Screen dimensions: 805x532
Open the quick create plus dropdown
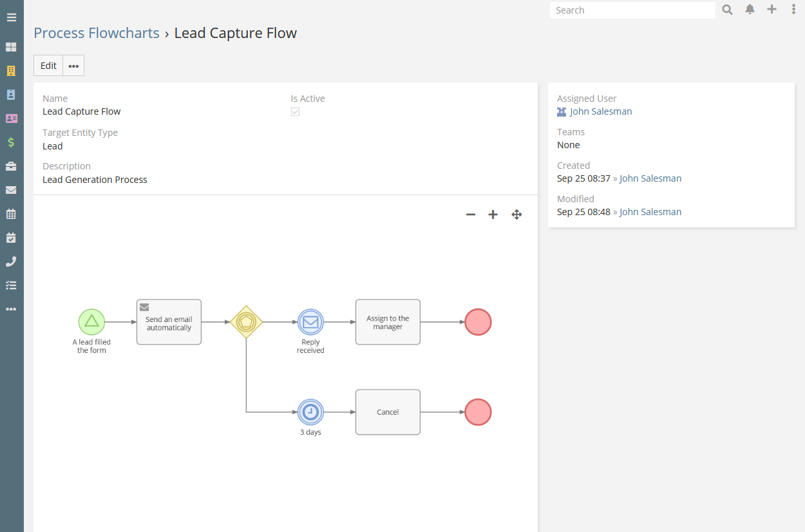tap(772, 10)
